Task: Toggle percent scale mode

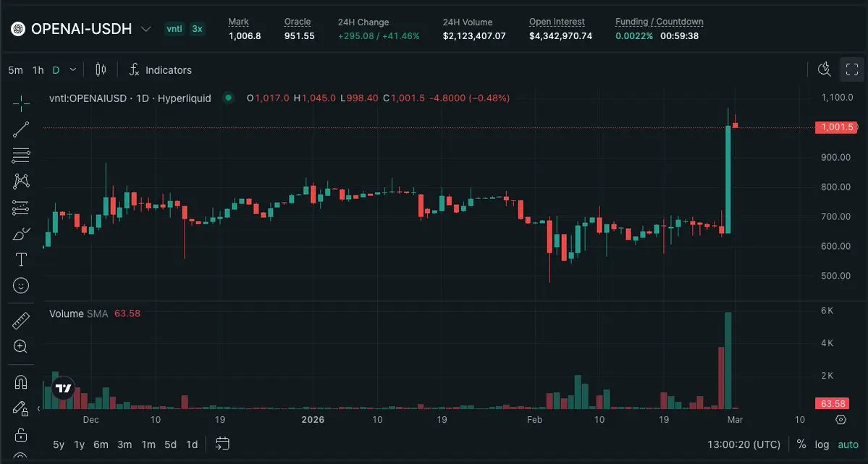Action: click(801, 444)
